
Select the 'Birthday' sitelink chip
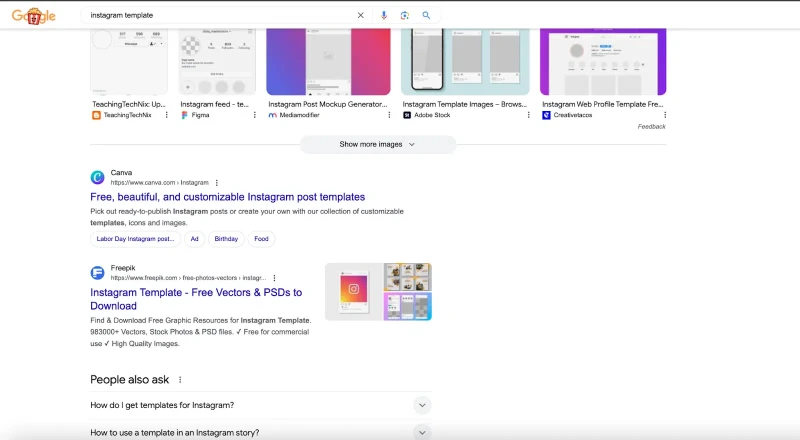pos(226,239)
